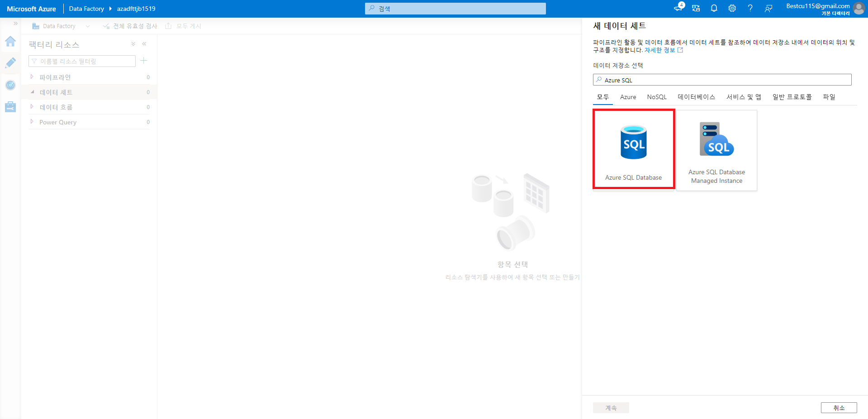Screen dimensions: 868x419
Task: Open the Home icon in left sidebar
Action: click(10, 42)
